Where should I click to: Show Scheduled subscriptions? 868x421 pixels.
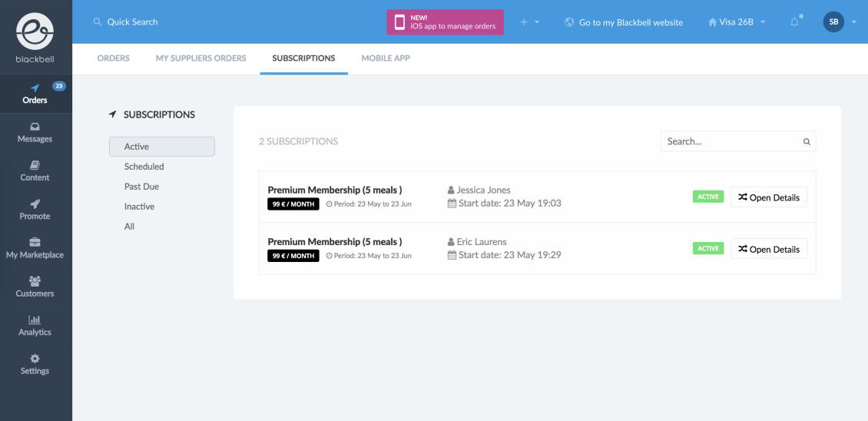click(144, 167)
